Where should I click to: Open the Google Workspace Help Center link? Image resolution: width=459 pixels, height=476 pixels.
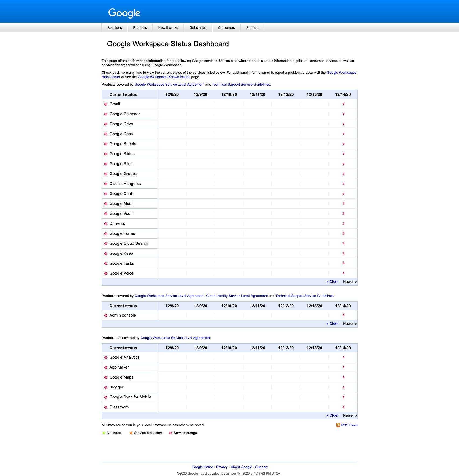341,73
